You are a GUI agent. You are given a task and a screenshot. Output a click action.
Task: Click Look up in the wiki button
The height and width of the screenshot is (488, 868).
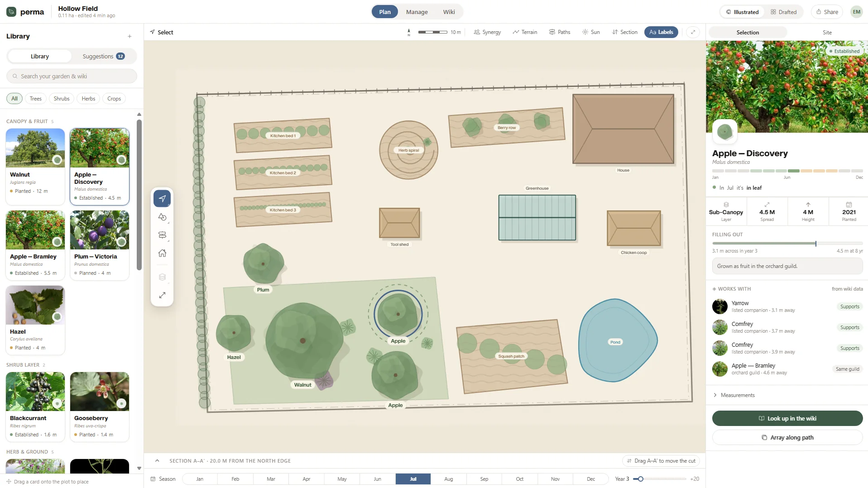click(787, 418)
